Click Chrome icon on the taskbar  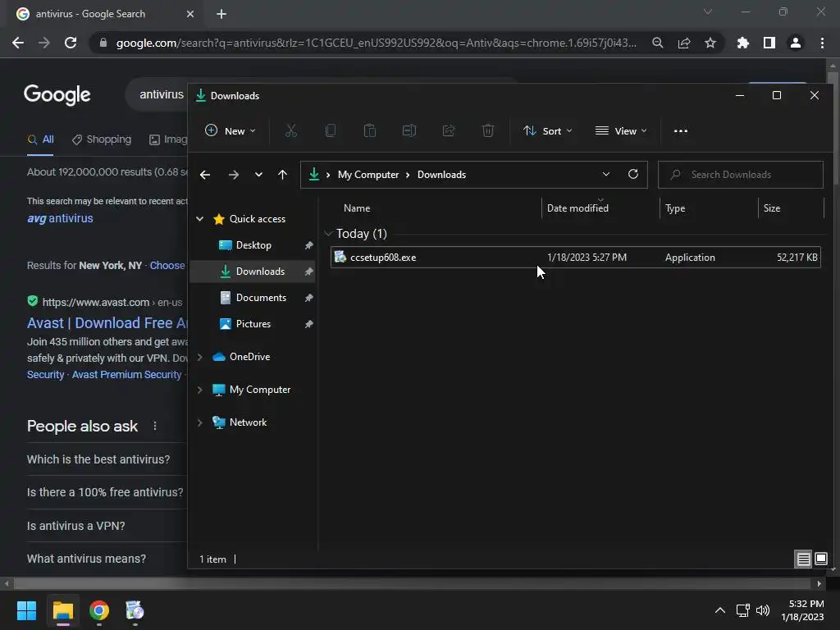click(99, 610)
